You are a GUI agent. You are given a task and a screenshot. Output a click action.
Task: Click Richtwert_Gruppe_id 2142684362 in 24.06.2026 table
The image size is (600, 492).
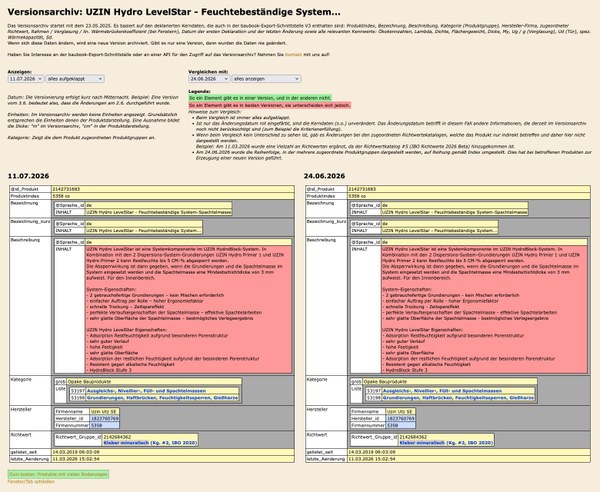413,437
